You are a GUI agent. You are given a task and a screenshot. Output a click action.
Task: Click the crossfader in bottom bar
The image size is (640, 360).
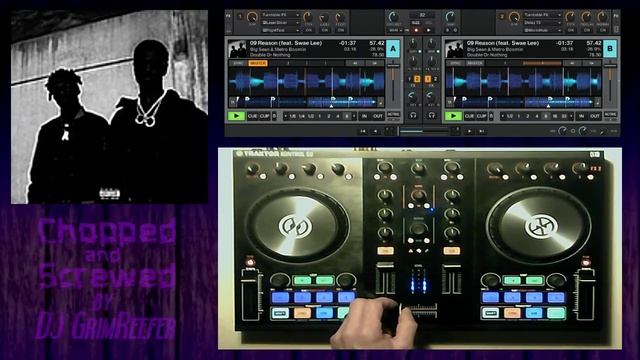click(423, 131)
